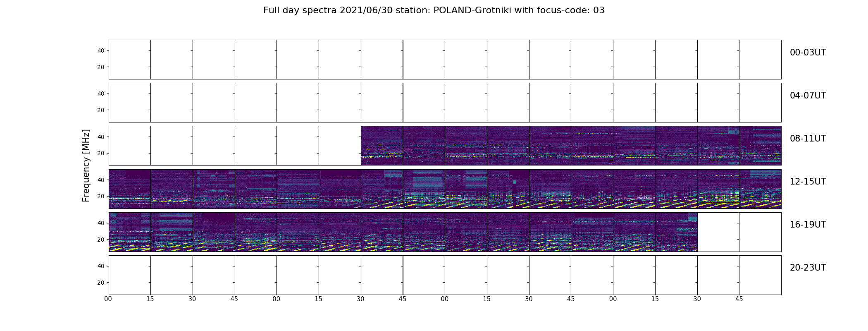Click the '40' y-tick of the 00-03UT row
Screen dimensions: 868x331
tap(100, 50)
